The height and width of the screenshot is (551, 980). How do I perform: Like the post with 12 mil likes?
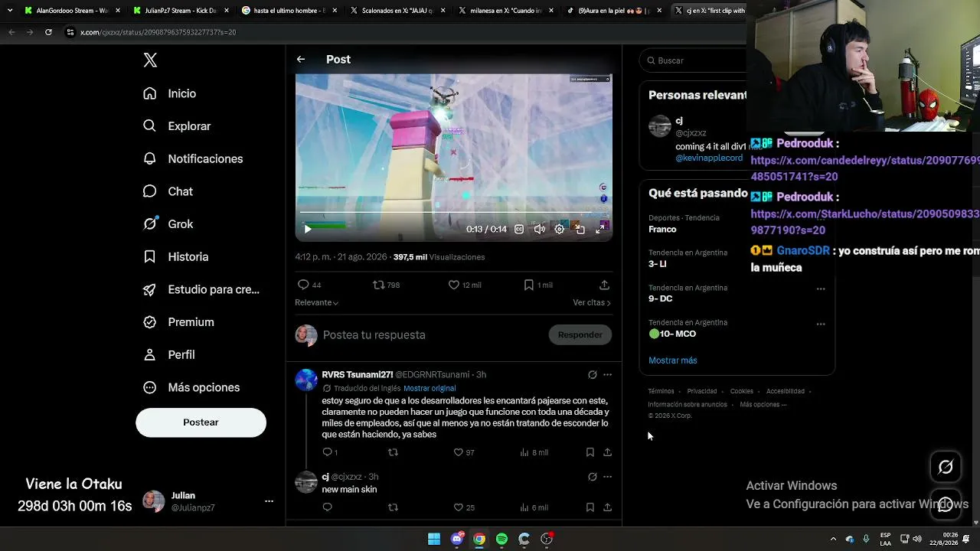click(x=465, y=285)
